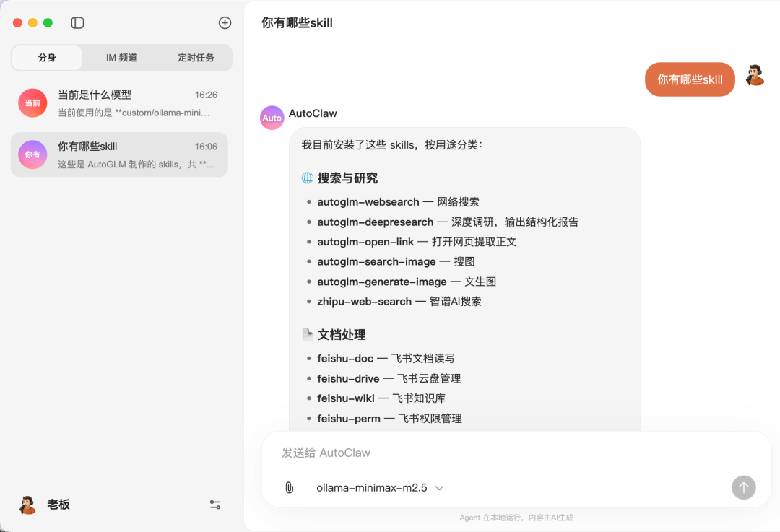Click the 16:26 timestamp
The height and width of the screenshot is (532, 780).
[206, 95]
